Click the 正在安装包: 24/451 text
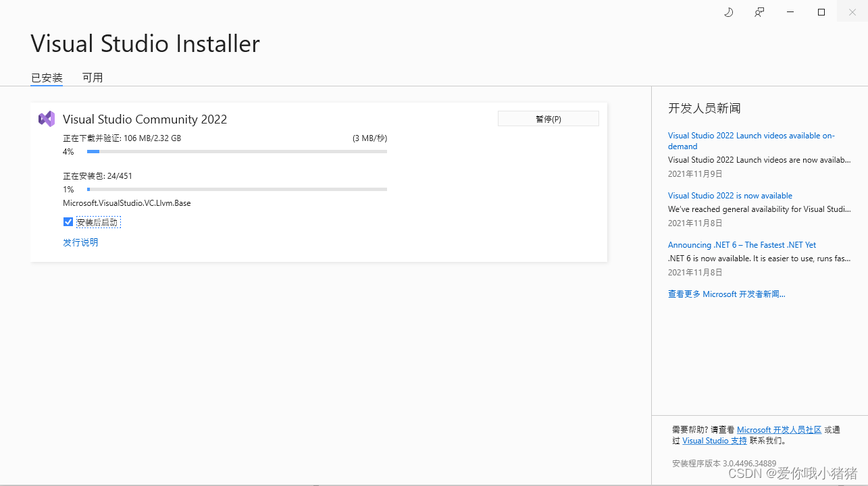Image resolution: width=868 pixels, height=486 pixels. click(x=98, y=176)
